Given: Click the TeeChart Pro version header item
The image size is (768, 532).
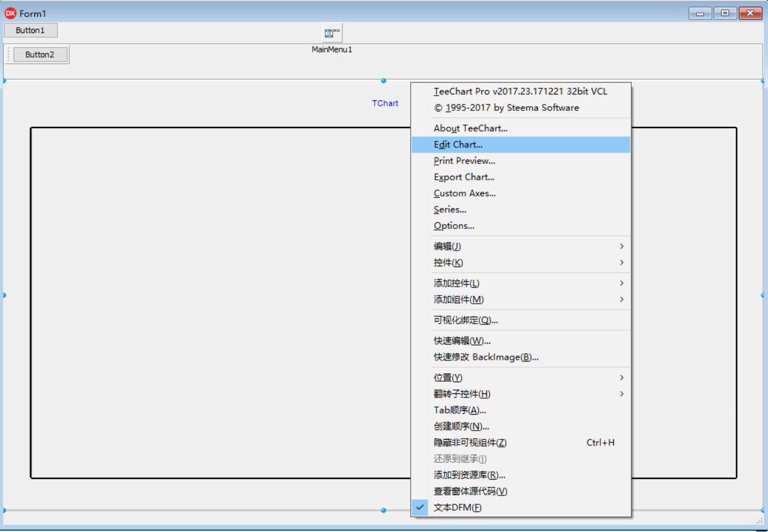Looking at the screenshot, I should tap(521, 91).
